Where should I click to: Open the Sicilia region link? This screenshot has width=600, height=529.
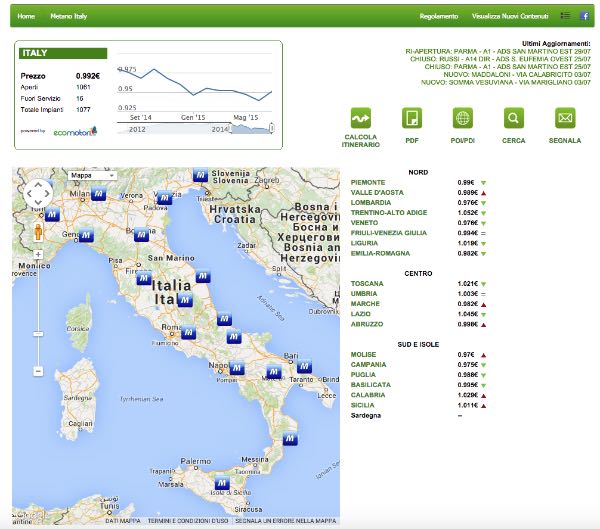point(363,403)
